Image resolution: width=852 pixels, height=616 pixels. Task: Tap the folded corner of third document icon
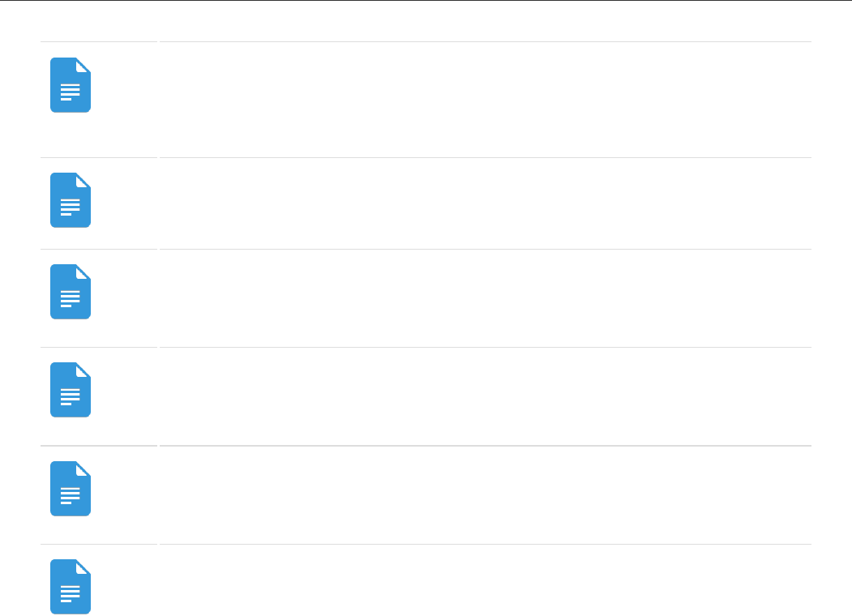pos(83,272)
